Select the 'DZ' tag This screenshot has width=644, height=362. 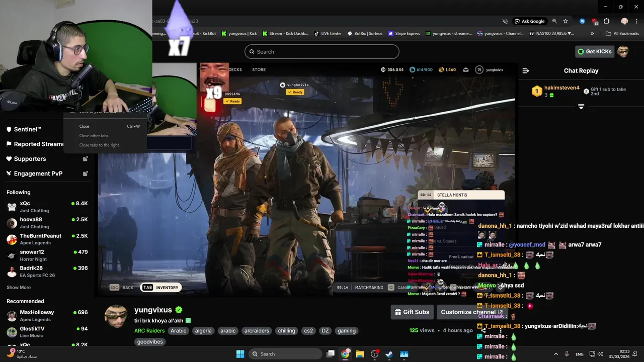pyautogui.click(x=325, y=331)
